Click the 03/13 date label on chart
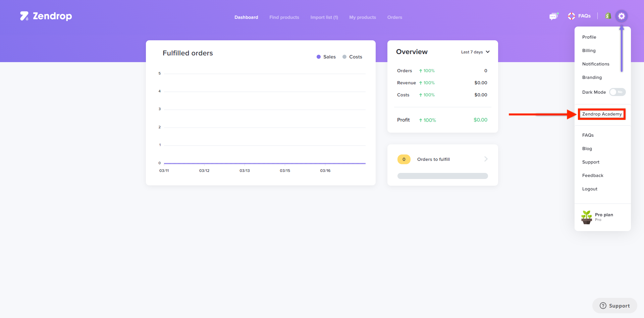This screenshot has width=644, height=318. [245, 171]
